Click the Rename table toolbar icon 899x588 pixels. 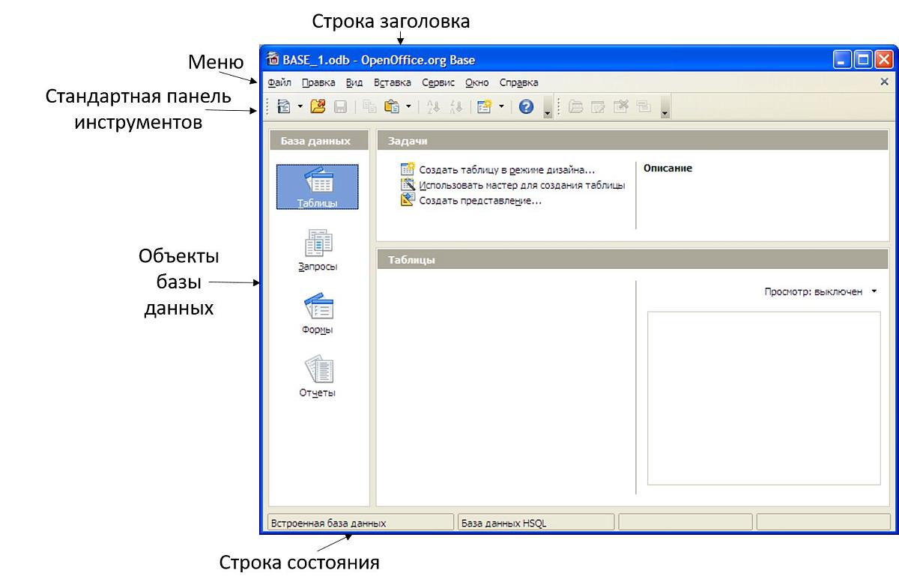644,107
